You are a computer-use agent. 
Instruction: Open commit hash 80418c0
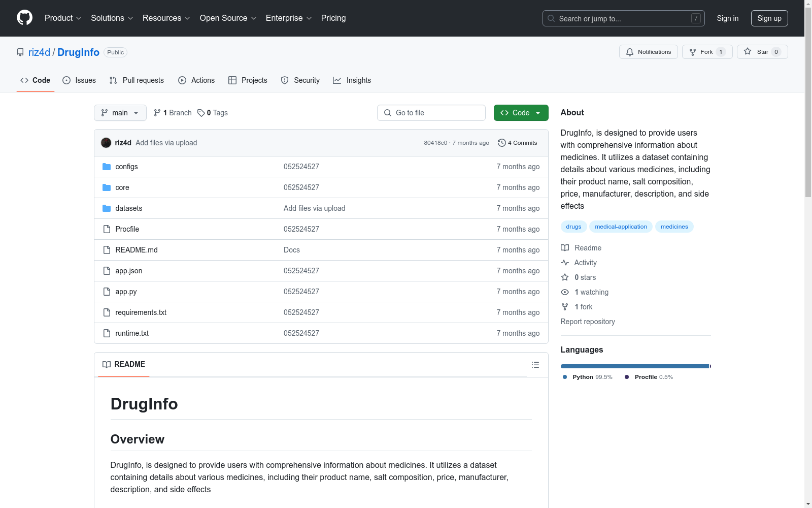[x=435, y=143]
